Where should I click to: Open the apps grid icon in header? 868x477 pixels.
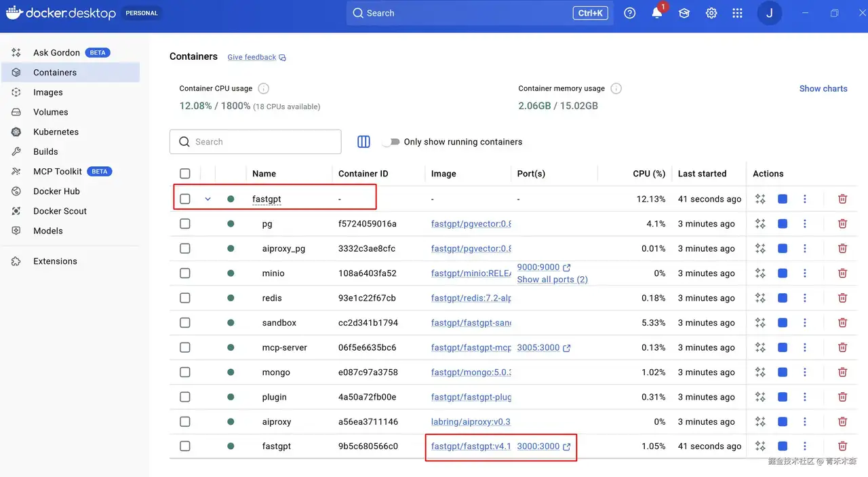pos(738,13)
